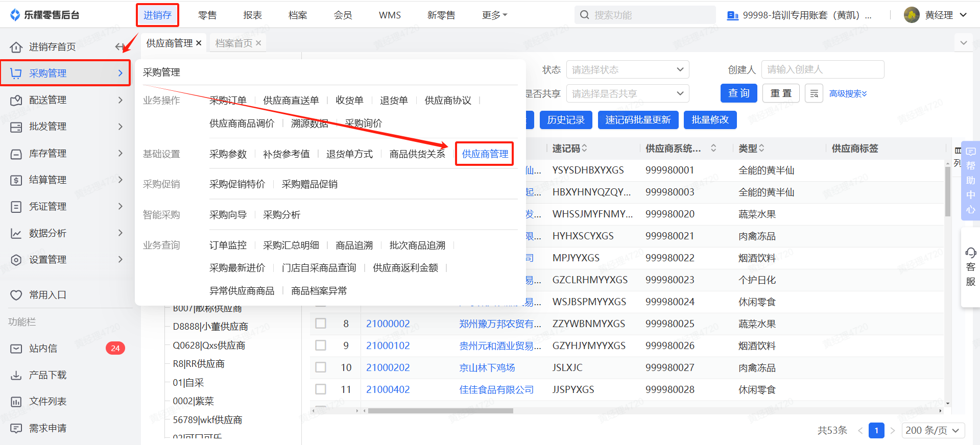
Task: Click the table horizontal scrollbar
Action: (x=441, y=410)
